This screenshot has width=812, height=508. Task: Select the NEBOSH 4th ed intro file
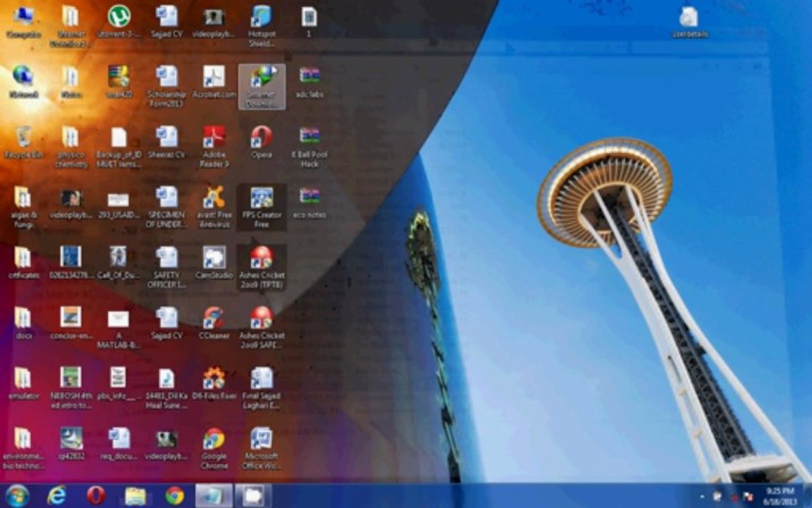(x=71, y=387)
